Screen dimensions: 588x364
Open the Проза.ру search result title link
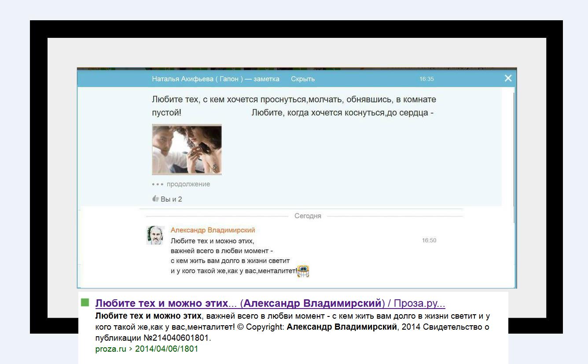[x=270, y=303]
